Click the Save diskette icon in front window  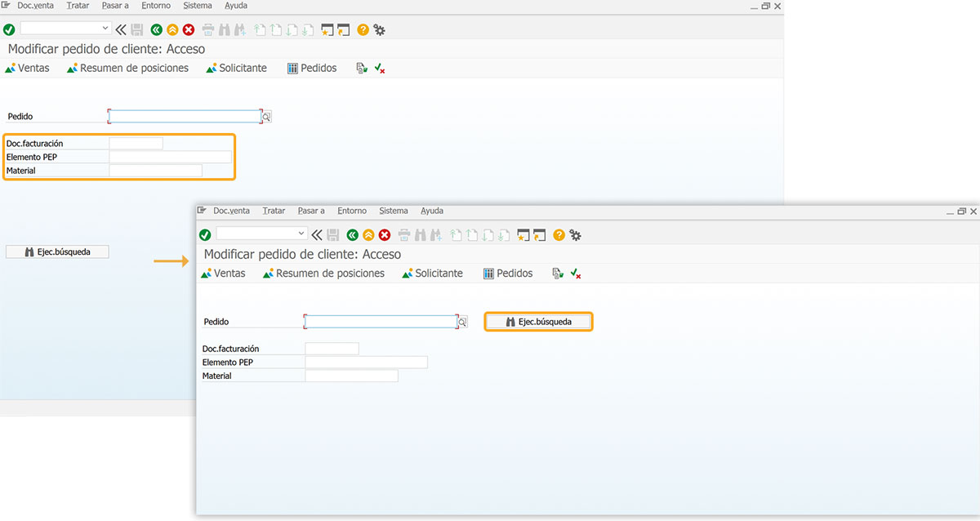click(332, 235)
